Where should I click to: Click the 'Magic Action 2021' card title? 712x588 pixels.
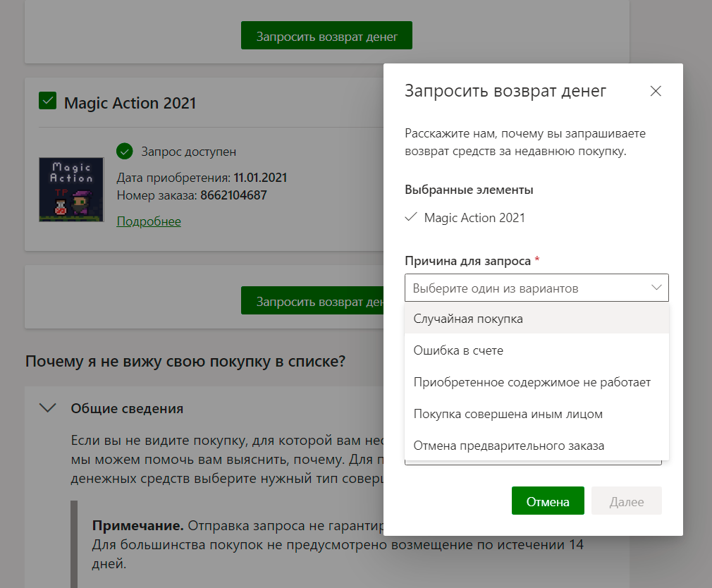pos(130,103)
